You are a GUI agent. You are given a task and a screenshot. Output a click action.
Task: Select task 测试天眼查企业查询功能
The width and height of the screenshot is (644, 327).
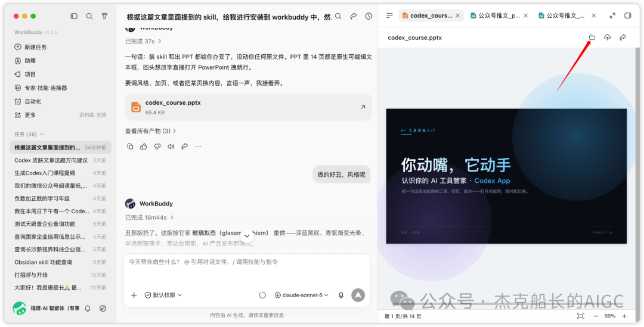pyautogui.click(x=60, y=223)
